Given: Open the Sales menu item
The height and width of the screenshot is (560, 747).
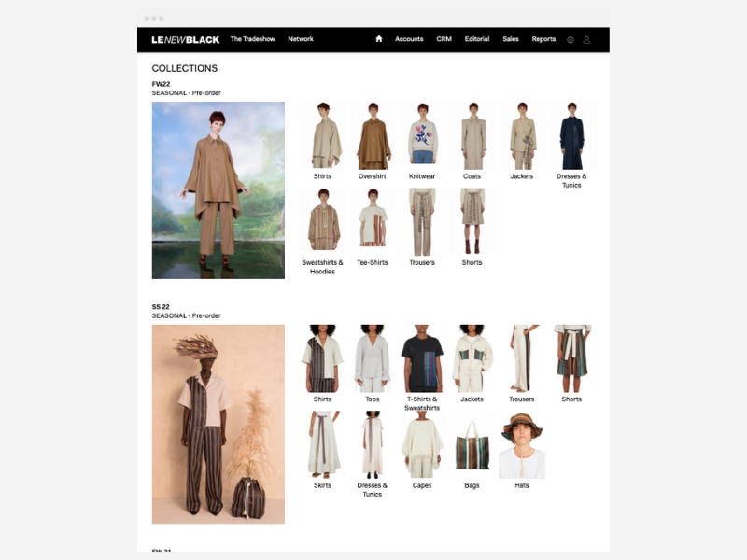Looking at the screenshot, I should pos(511,39).
